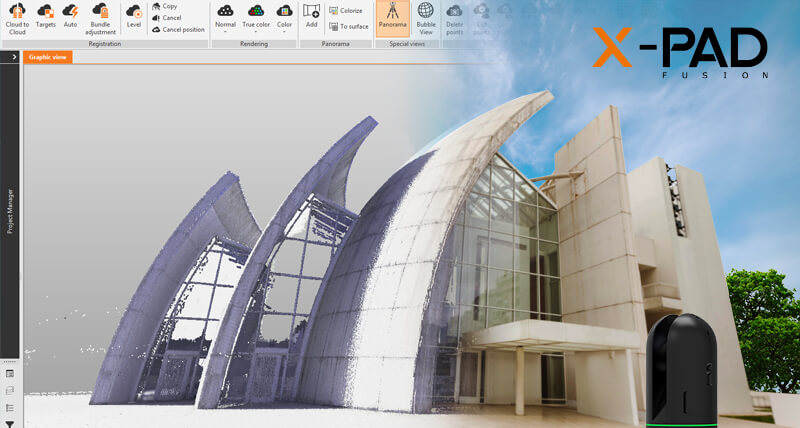Add a new panorama

click(311, 16)
